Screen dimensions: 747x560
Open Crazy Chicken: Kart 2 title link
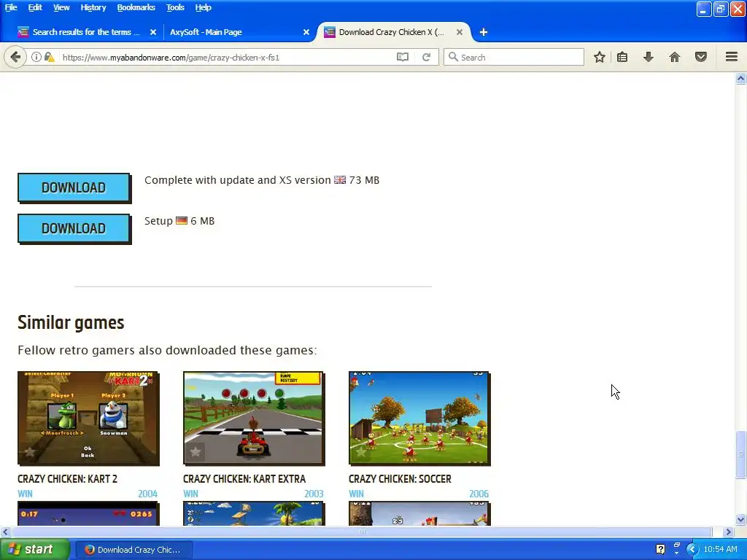[x=67, y=479]
